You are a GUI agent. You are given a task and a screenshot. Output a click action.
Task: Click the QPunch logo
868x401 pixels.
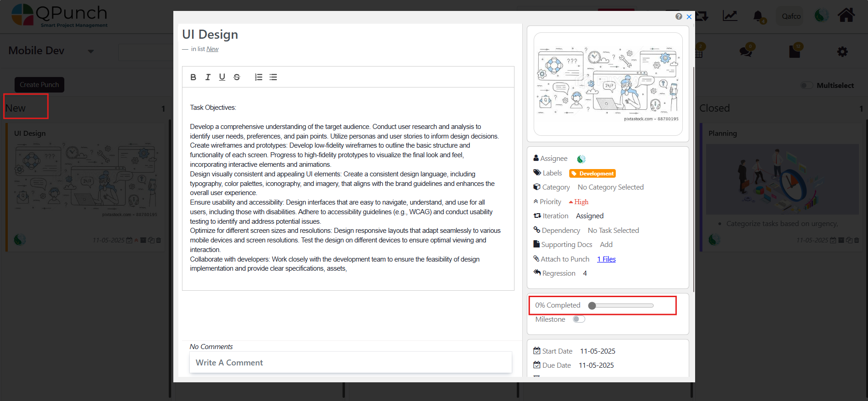59,16
